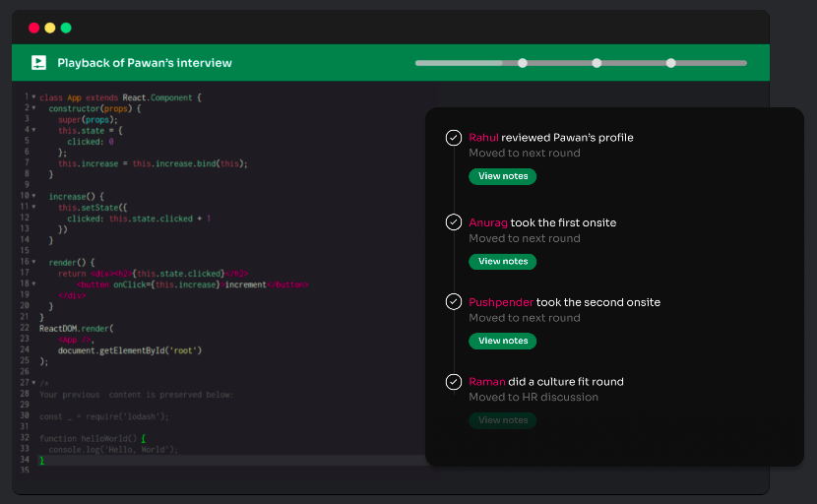Collapse the comment fold arrow on line 27
Screen dimensions: 817x504
[x=33, y=383]
